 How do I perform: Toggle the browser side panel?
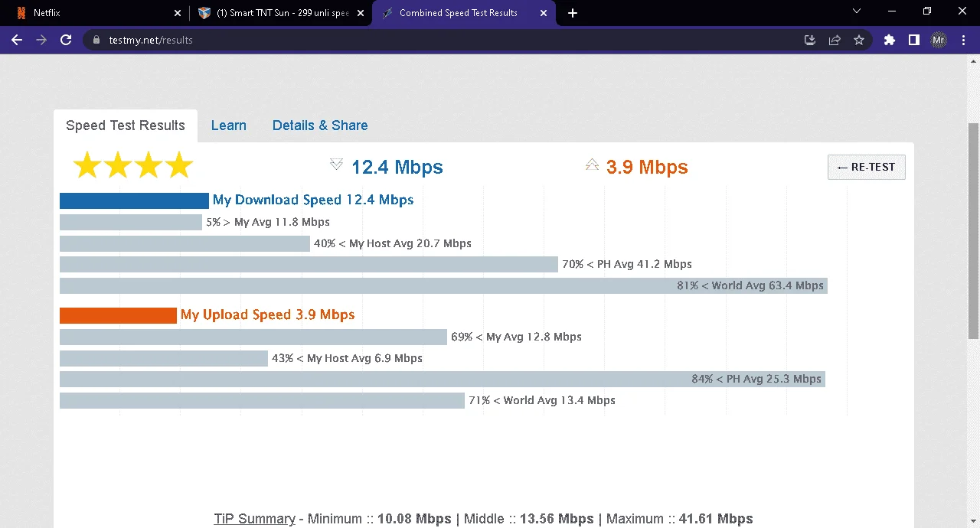click(x=914, y=40)
